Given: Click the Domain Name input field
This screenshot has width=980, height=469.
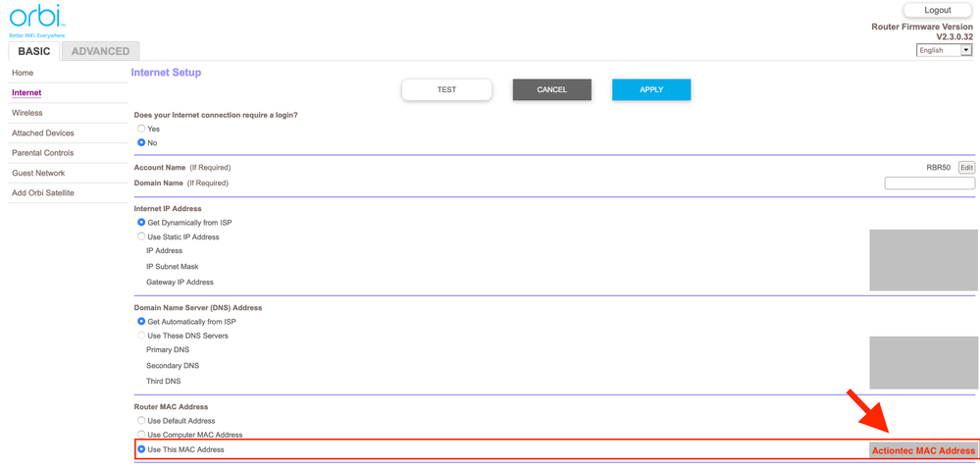Looking at the screenshot, I should click(929, 183).
